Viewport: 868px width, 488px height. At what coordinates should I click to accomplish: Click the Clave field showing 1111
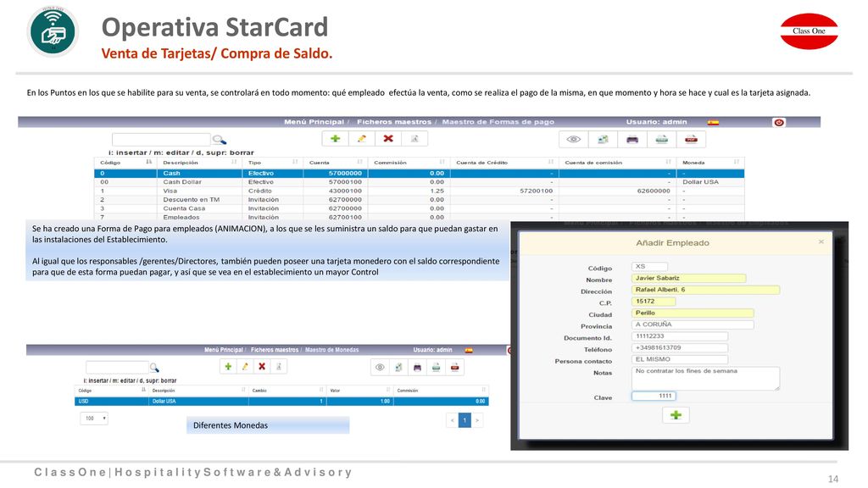pos(654,396)
